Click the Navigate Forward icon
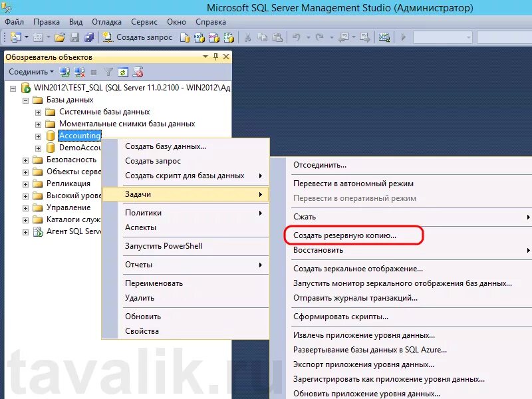Viewport: 532px width, 399px height. coord(364,37)
